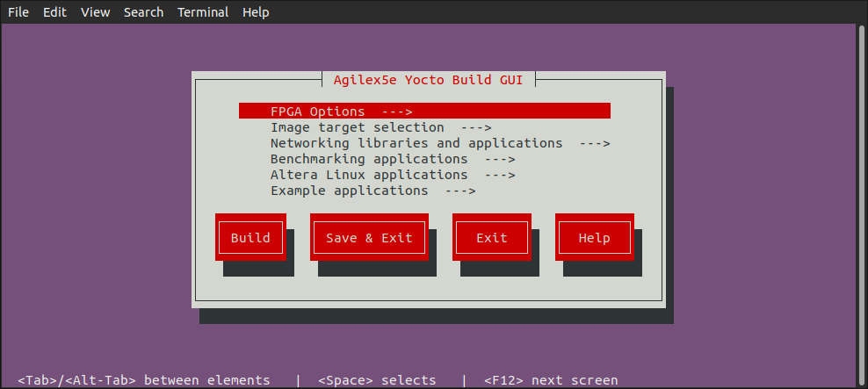The height and width of the screenshot is (389, 868).
Task: Open the File menu
Action: point(18,12)
